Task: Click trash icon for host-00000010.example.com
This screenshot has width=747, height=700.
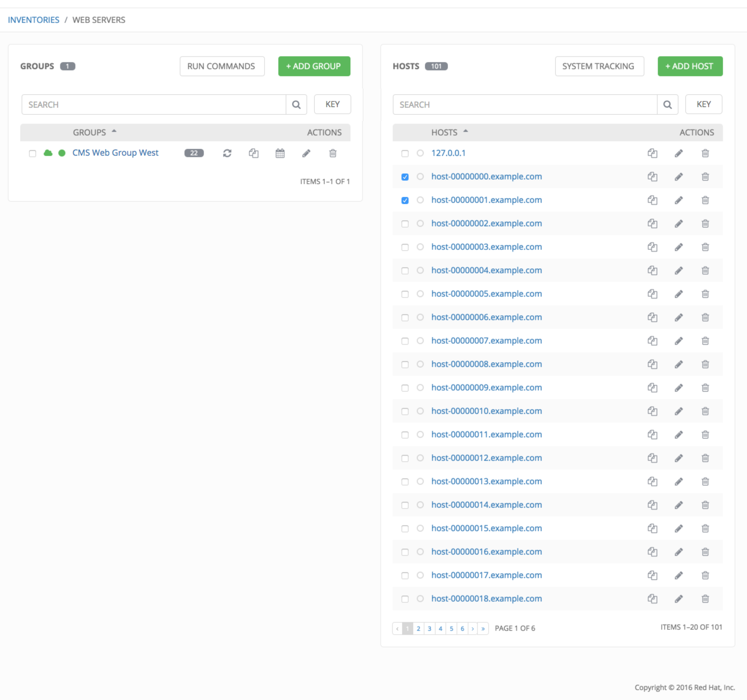Action: tap(705, 411)
